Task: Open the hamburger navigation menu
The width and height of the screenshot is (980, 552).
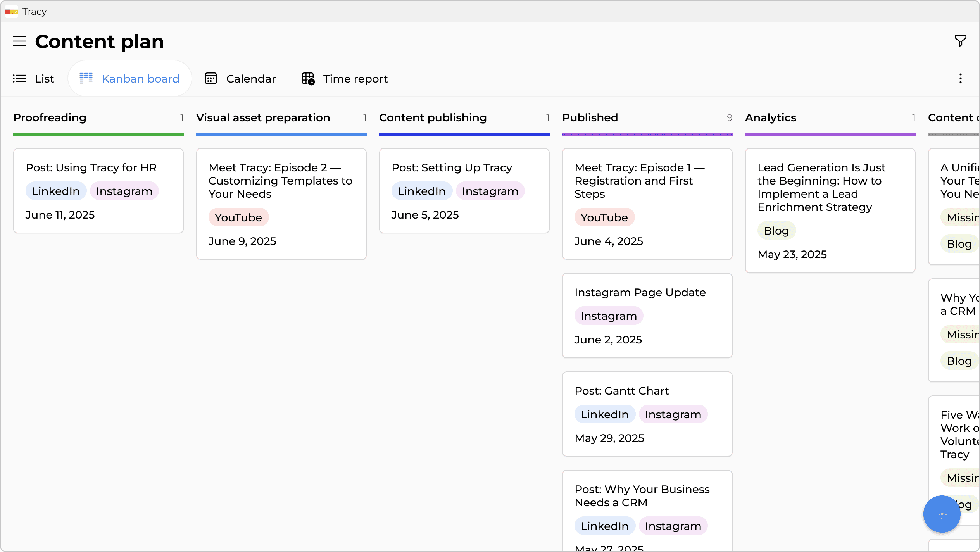Action: click(19, 41)
